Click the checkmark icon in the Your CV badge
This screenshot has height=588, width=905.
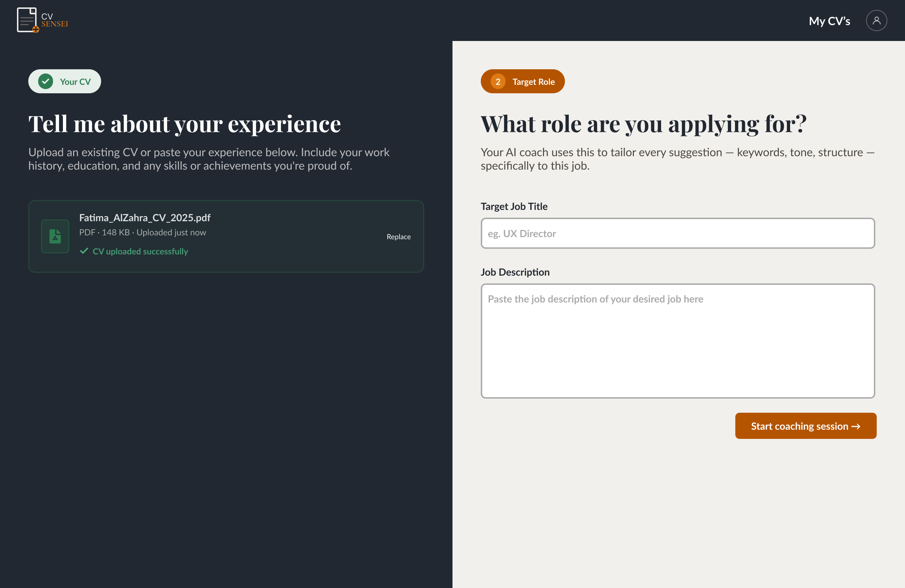point(46,81)
